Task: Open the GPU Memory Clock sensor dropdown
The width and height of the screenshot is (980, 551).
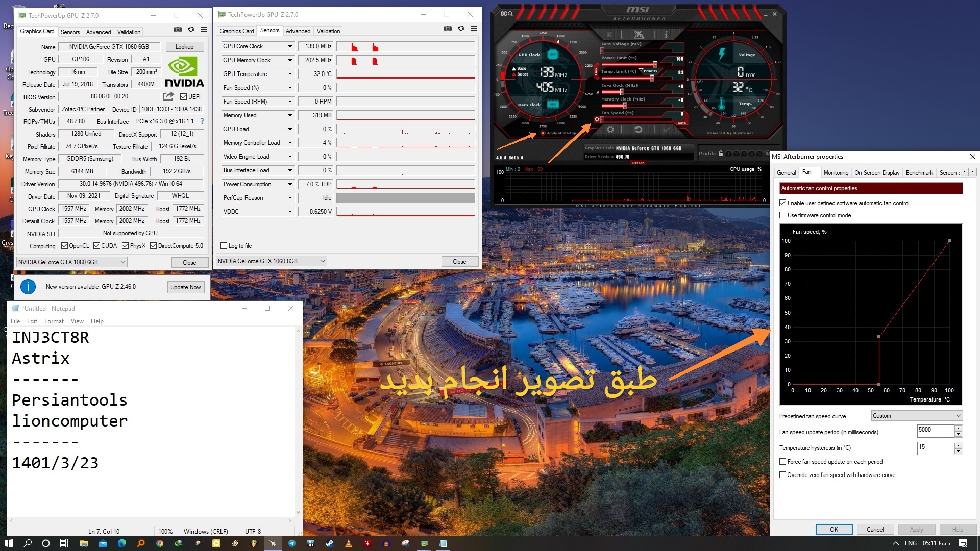Action: [290, 60]
